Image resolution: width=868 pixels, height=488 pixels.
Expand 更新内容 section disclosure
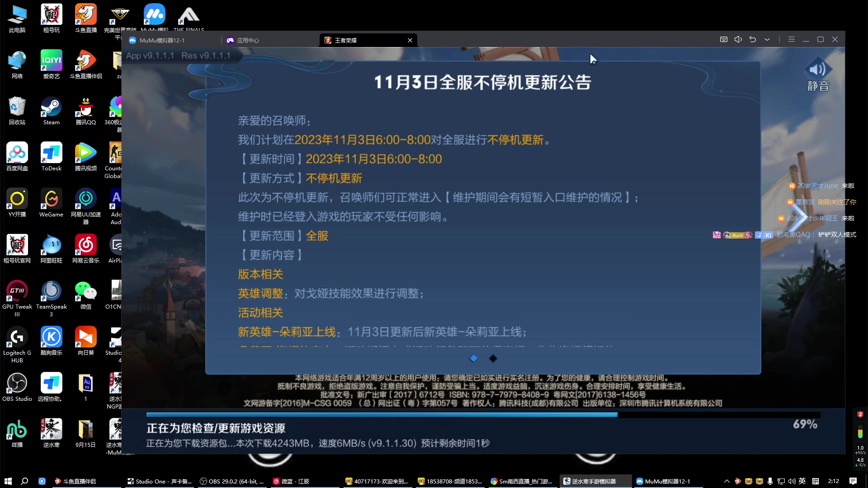pyautogui.click(x=271, y=255)
